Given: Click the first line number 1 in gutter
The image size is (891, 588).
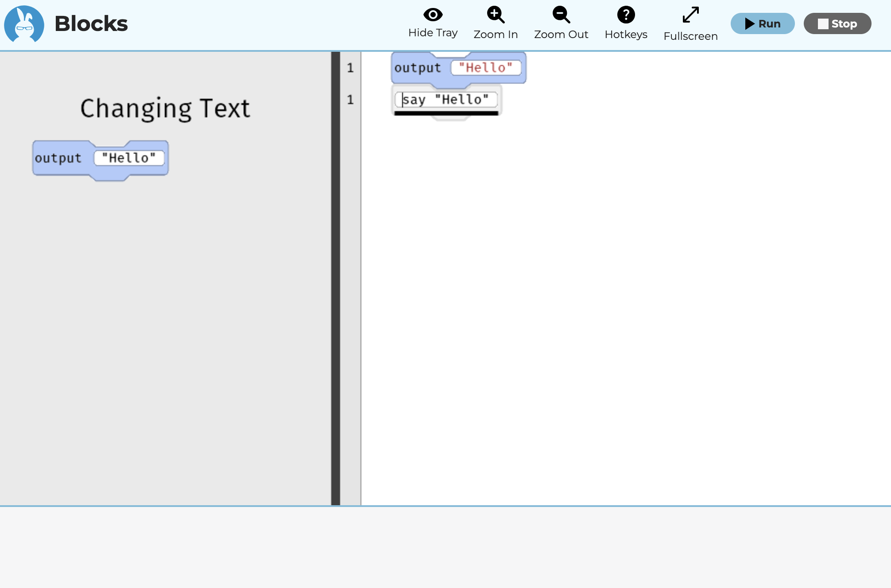Looking at the screenshot, I should pyautogui.click(x=350, y=68).
